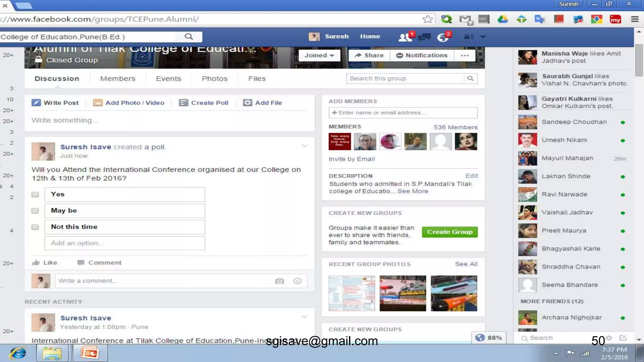Check the Yes poll option
Screen dimensions: 644x362
[x=35, y=195]
